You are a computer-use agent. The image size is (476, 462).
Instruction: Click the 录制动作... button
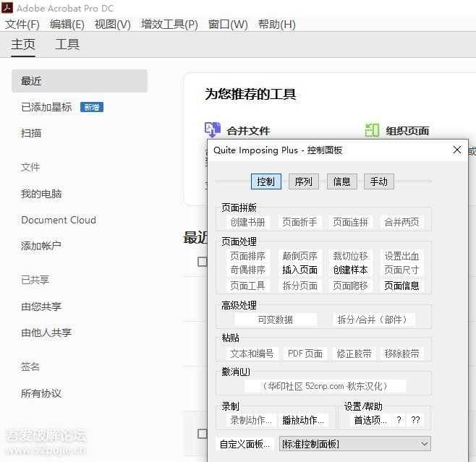(x=251, y=420)
